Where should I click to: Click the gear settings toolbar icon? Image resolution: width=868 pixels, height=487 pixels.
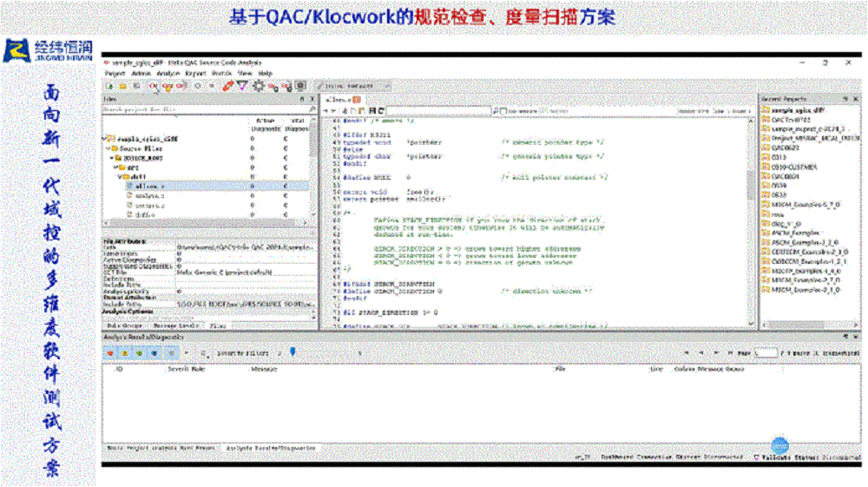(258, 86)
